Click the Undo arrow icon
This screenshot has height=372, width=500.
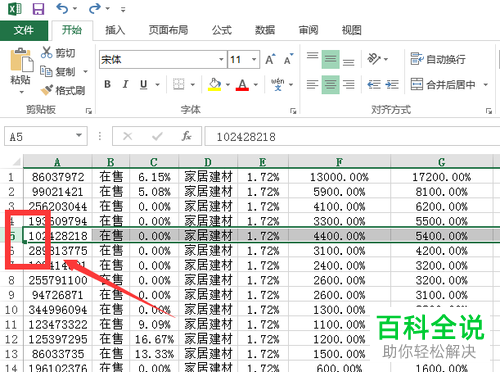[x=62, y=8]
